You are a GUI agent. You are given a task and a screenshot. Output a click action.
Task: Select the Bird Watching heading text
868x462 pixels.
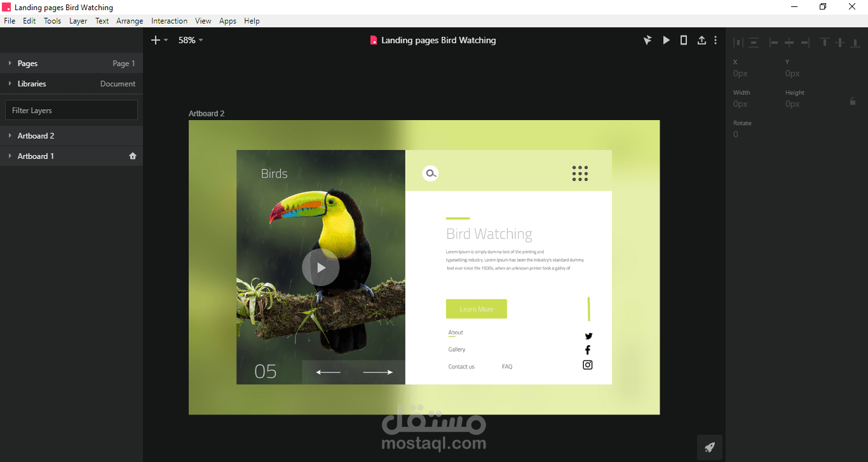click(x=489, y=234)
